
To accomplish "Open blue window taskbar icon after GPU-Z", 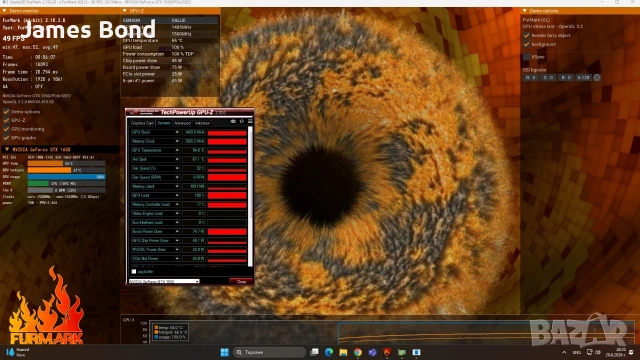I will click(416, 352).
